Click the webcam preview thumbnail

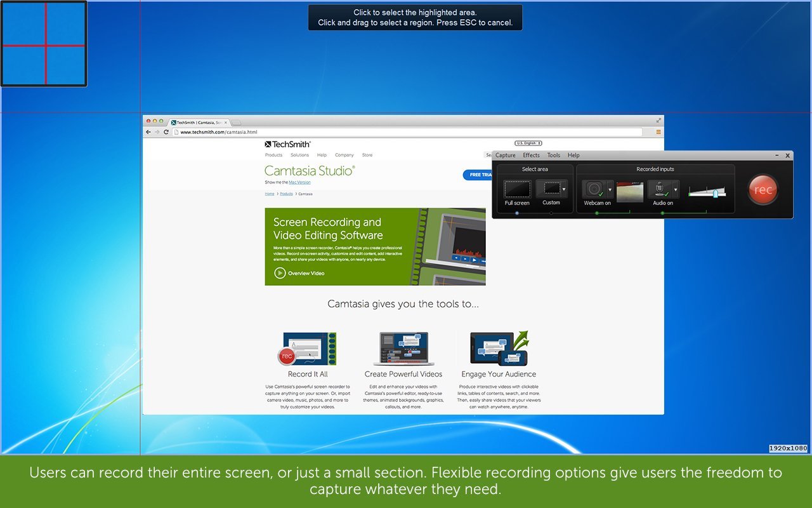pyautogui.click(x=630, y=192)
